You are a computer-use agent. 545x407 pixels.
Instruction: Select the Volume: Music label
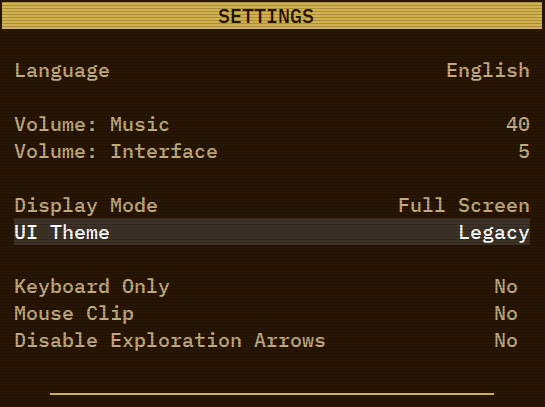pyautogui.click(x=92, y=124)
